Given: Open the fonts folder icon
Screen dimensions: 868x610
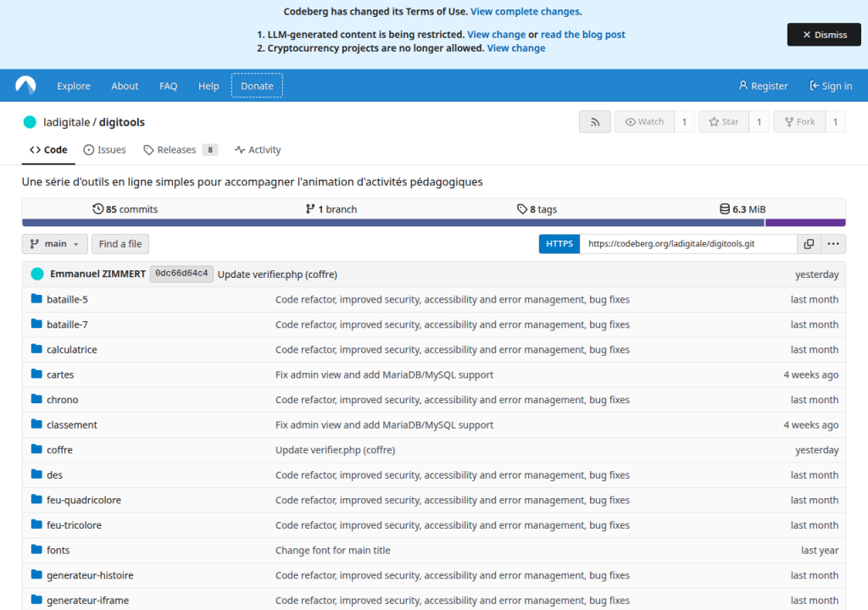Looking at the screenshot, I should point(36,550).
